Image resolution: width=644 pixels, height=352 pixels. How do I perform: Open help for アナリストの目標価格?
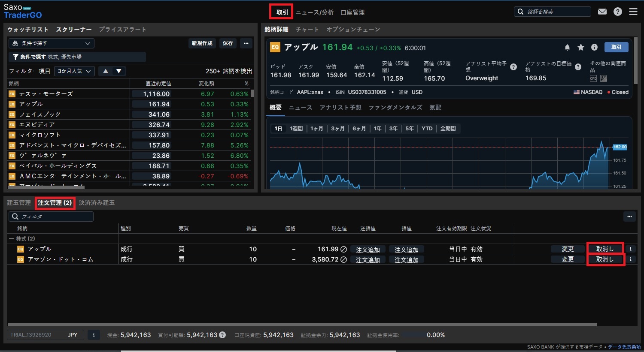point(578,67)
